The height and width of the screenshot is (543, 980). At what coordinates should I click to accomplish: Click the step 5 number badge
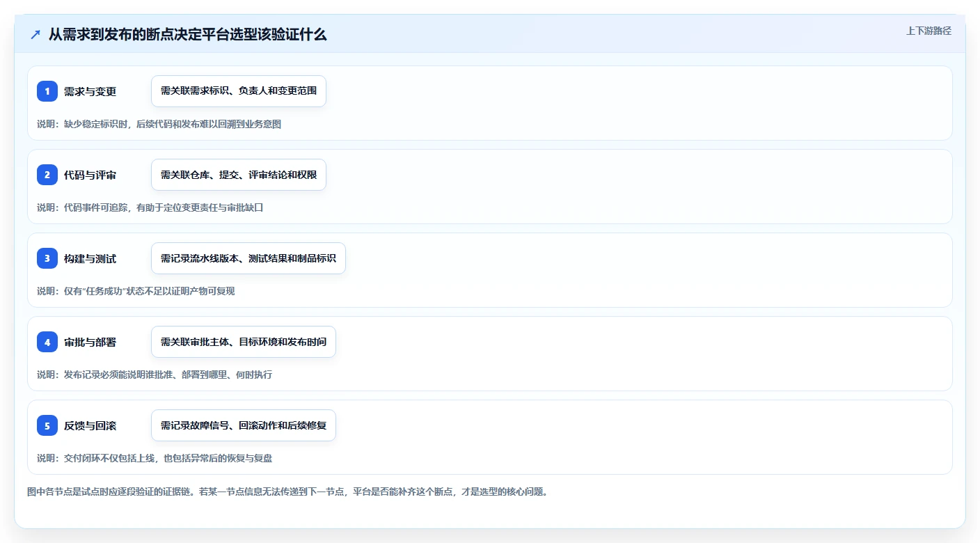point(47,425)
